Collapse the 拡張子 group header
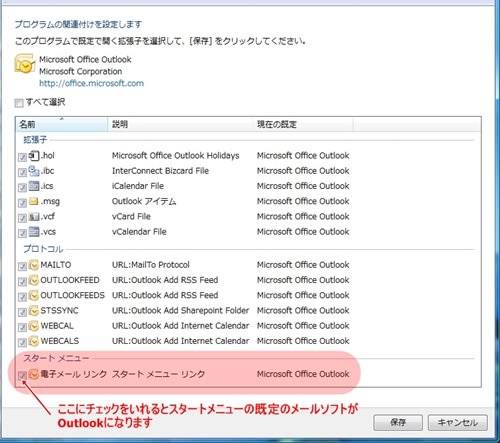This screenshot has width=500, height=443. click(35, 140)
